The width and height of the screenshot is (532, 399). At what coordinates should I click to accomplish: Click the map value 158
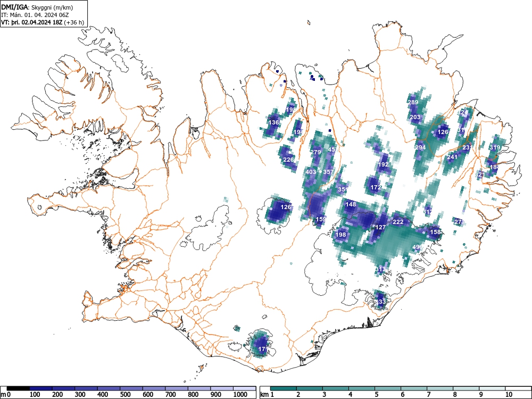pyautogui.click(x=435, y=232)
